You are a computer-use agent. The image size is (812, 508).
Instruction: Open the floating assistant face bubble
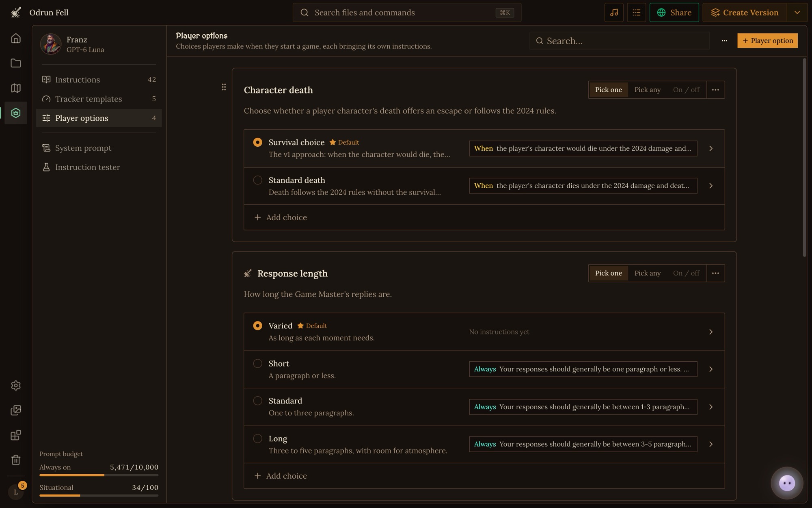[x=787, y=483]
